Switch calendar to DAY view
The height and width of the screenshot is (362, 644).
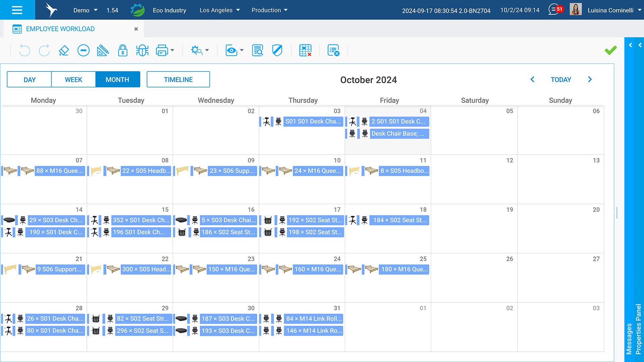pos(29,79)
